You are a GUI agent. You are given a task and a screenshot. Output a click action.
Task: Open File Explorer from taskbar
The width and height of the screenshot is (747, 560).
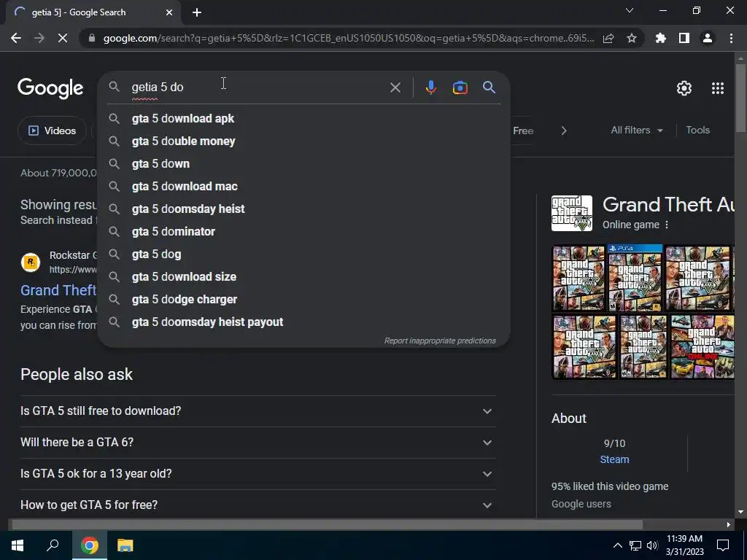(x=125, y=545)
